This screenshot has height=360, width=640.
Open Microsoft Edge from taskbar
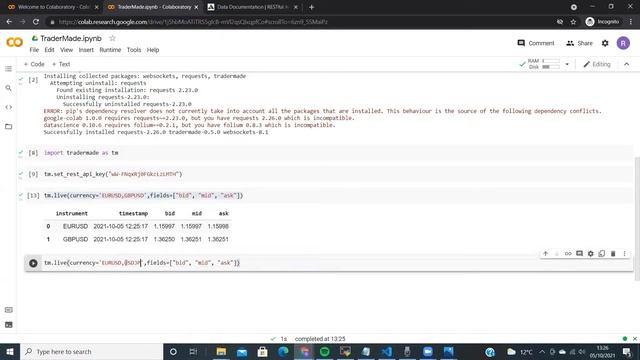[x=283, y=351]
